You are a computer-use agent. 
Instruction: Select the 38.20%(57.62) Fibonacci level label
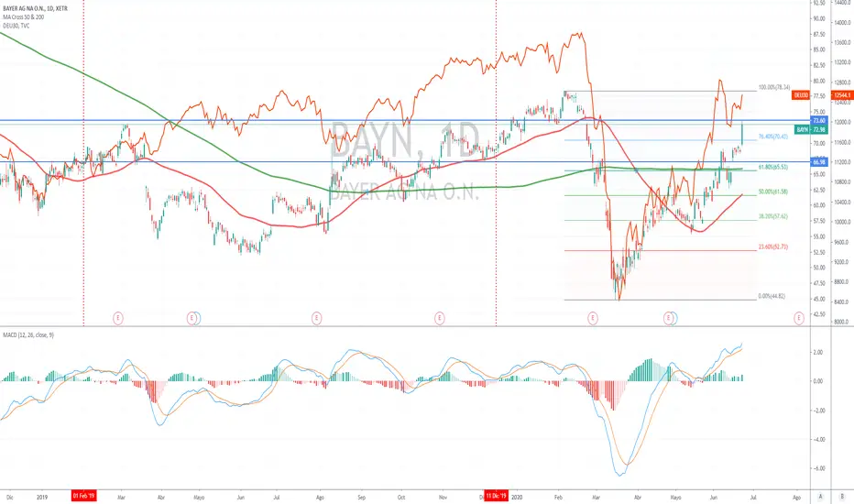[772, 216]
